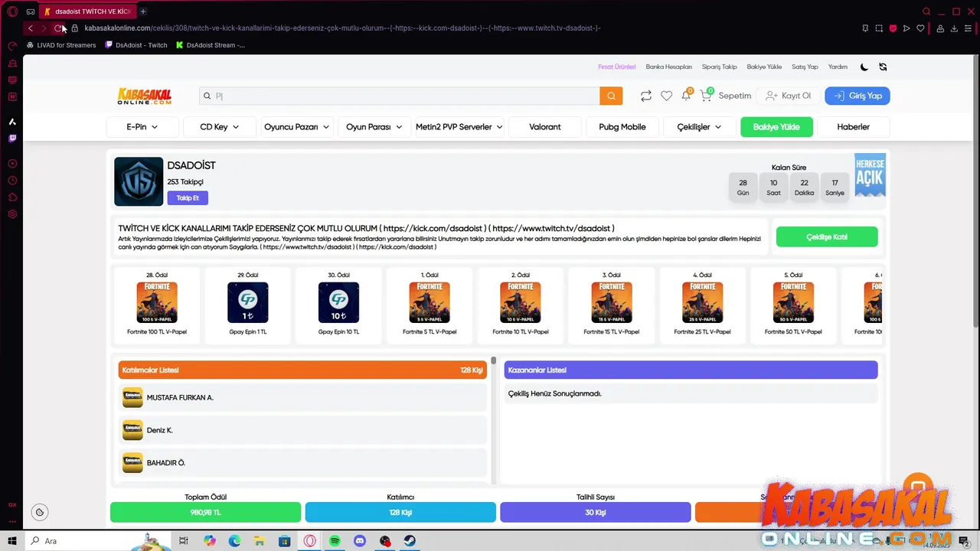
Task: Open Twitch panel in Opera sidebar
Action: (12, 139)
